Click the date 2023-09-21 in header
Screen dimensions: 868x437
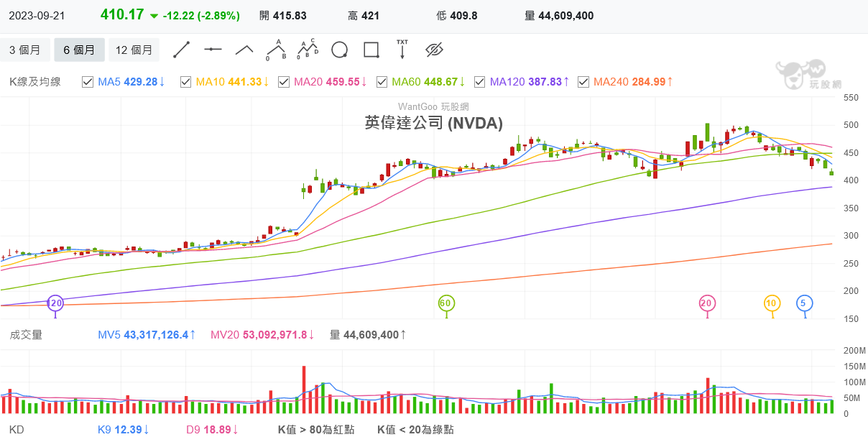click(x=36, y=15)
